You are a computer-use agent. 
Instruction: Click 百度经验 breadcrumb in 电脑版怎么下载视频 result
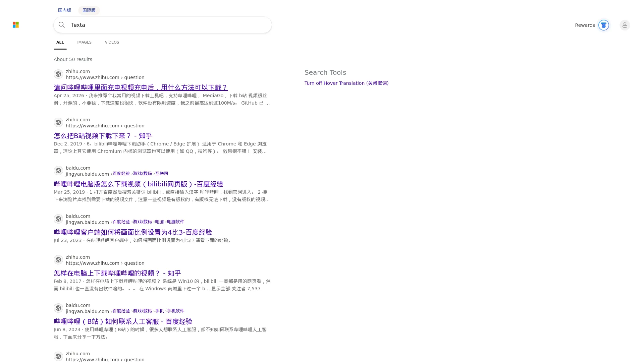tap(121, 174)
